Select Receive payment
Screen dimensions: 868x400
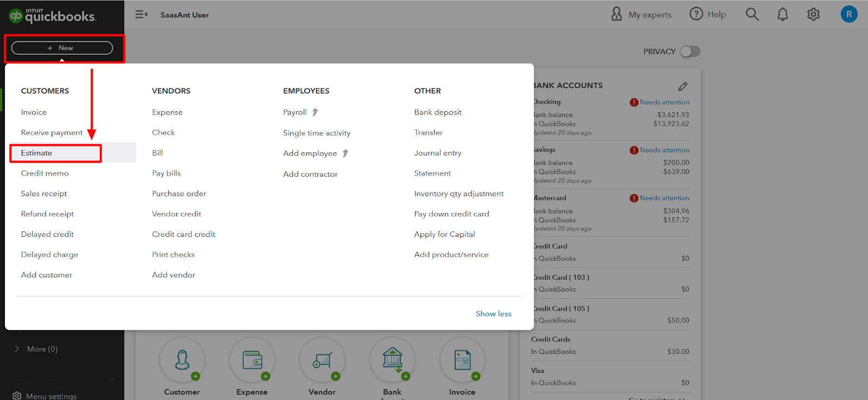(52, 133)
